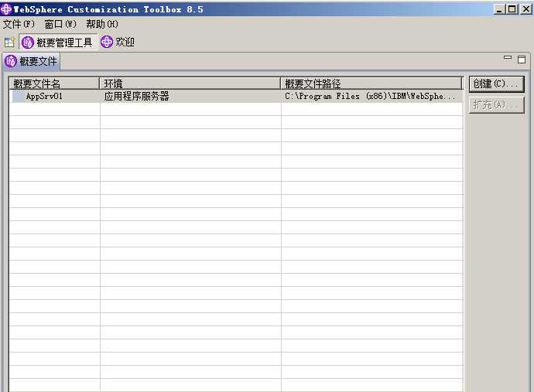534x392 pixels.
Task: Click the C:\Program Files (x86) path cell
Action: click(x=370, y=97)
